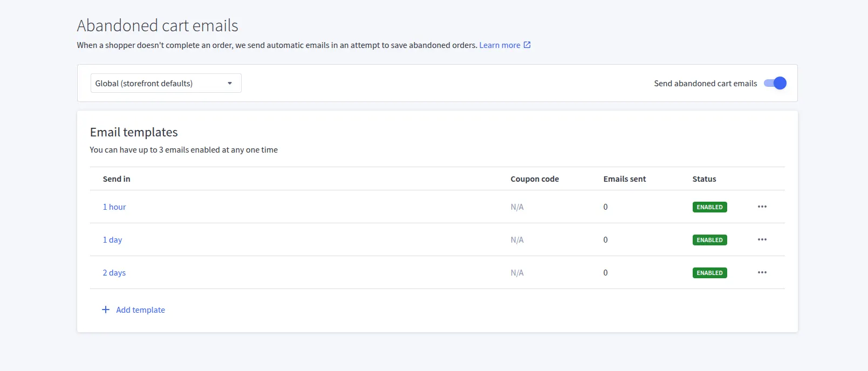Click Emails sent column header
This screenshot has height=371, width=868.
click(624, 179)
